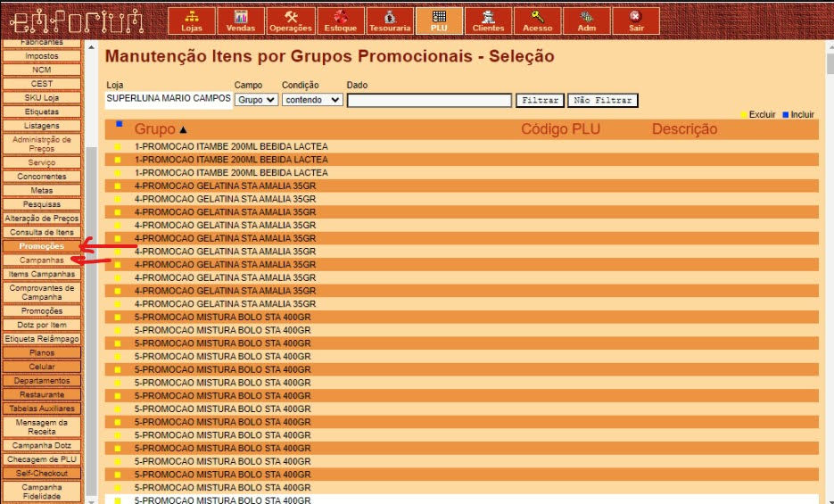Open the Operações tools icon
The height and width of the screenshot is (504, 834).
point(291,21)
